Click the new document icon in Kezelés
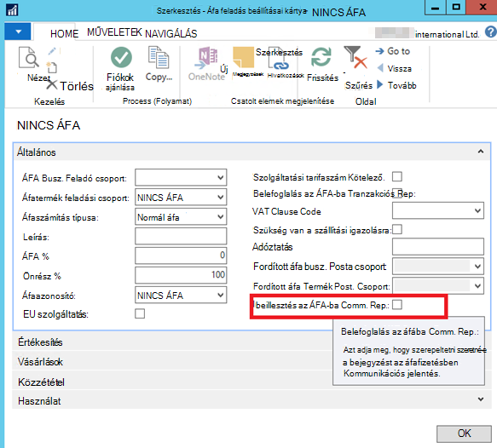Screen dimensions: 497x448 pyautogui.click(x=51, y=67)
